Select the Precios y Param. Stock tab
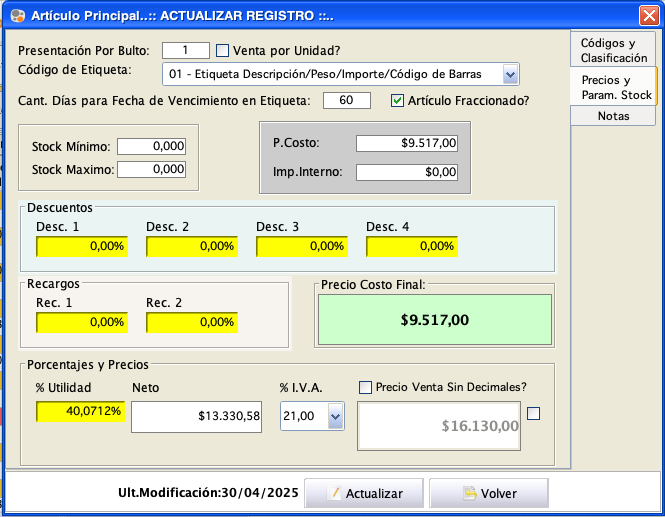The height and width of the screenshot is (517, 665). [x=614, y=87]
